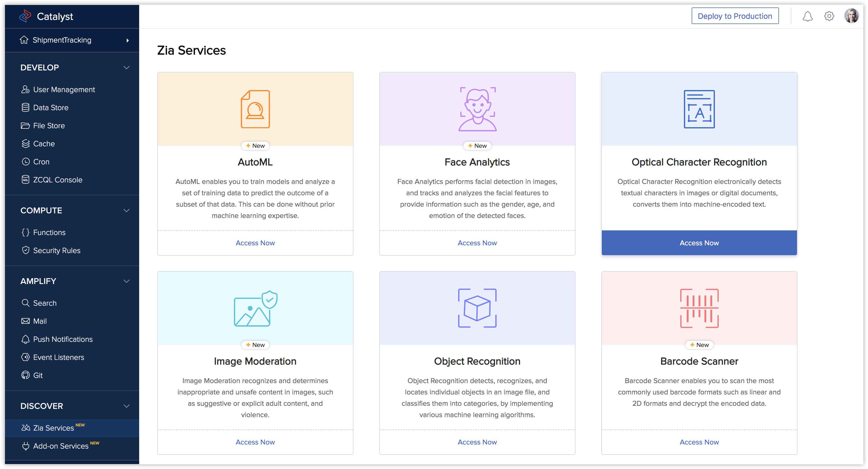
Task: Click the Object Recognition cube illustration
Action: click(477, 308)
